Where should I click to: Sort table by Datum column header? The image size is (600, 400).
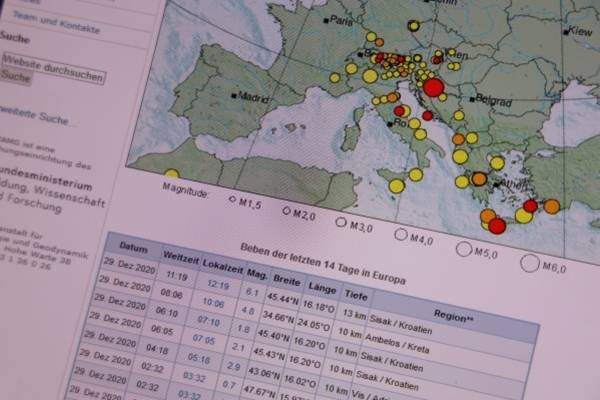133,246
